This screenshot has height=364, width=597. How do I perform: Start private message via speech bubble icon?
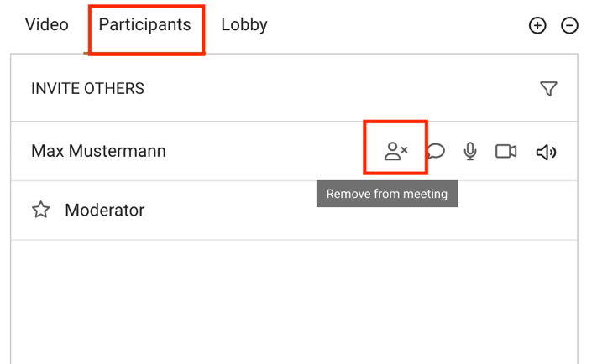pyautogui.click(x=436, y=151)
